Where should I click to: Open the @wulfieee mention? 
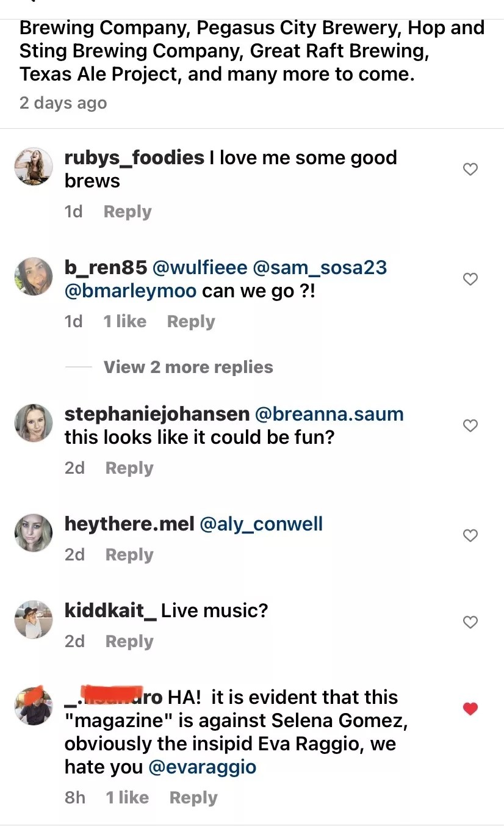200,267
